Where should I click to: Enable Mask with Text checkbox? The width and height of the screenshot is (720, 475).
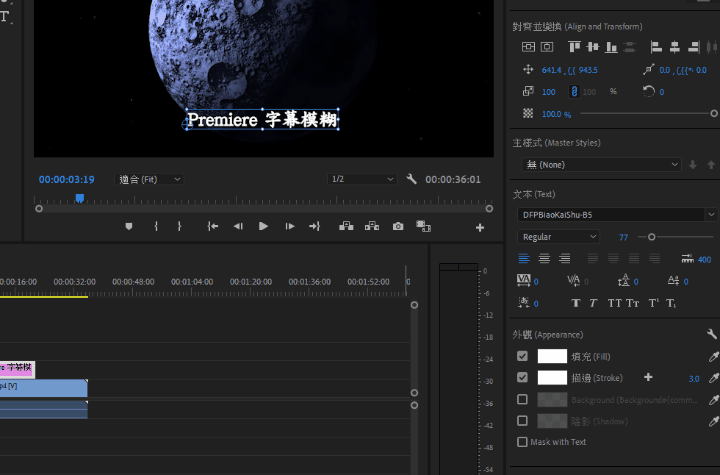point(522,442)
